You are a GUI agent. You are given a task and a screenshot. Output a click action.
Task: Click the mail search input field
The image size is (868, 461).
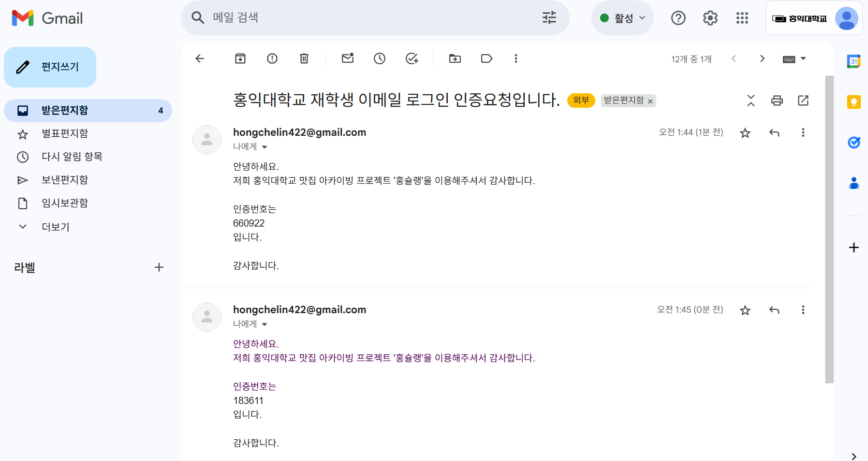point(372,18)
